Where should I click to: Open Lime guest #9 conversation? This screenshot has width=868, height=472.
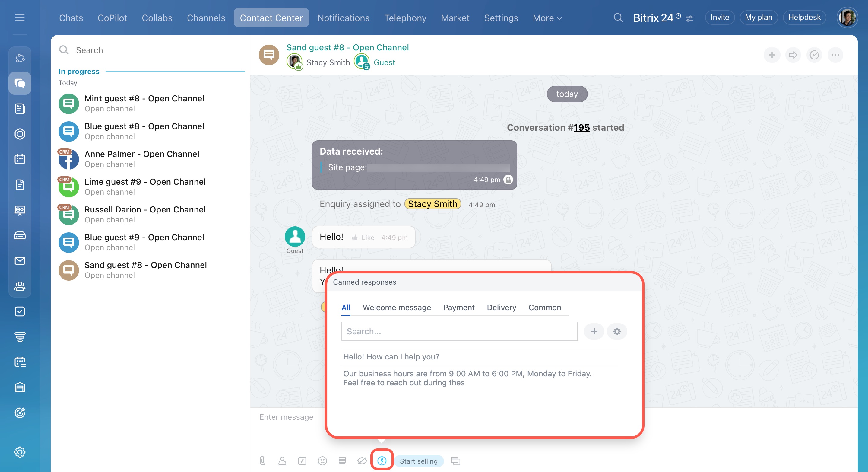tap(150, 187)
